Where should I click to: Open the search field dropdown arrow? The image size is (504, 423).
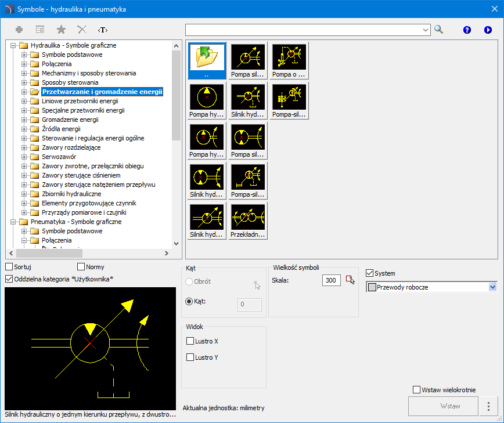coord(425,30)
